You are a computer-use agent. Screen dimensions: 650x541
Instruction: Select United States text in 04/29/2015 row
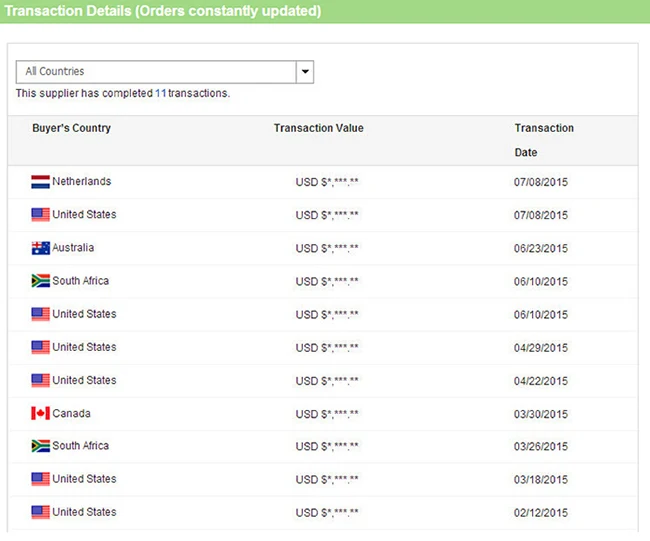84,347
